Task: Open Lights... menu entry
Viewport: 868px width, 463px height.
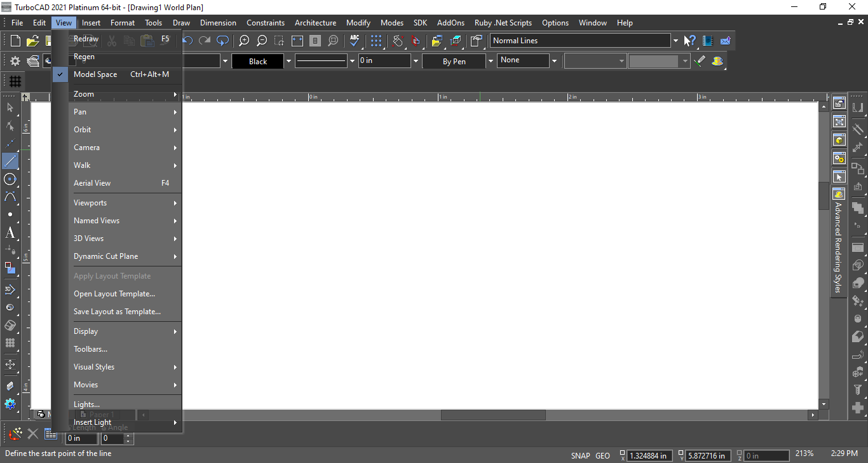Action: tap(117, 404)
